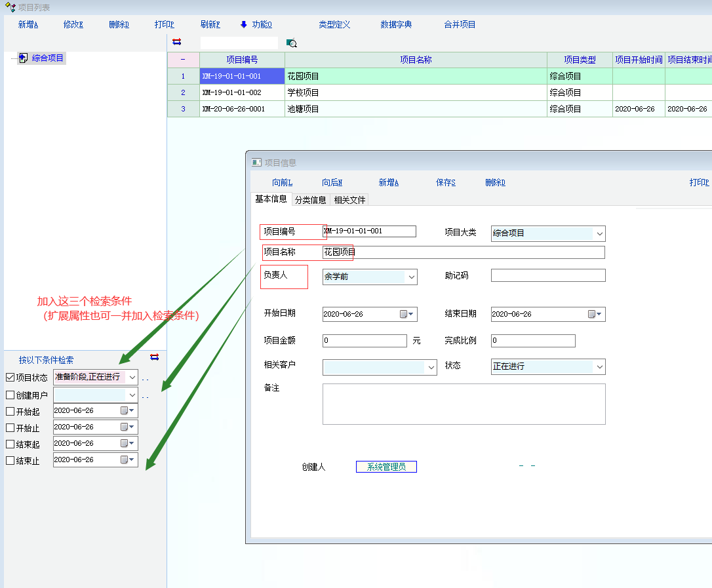Click the red-blue swap arrows above the table
712x588 pixels.
tap(177, 42)
